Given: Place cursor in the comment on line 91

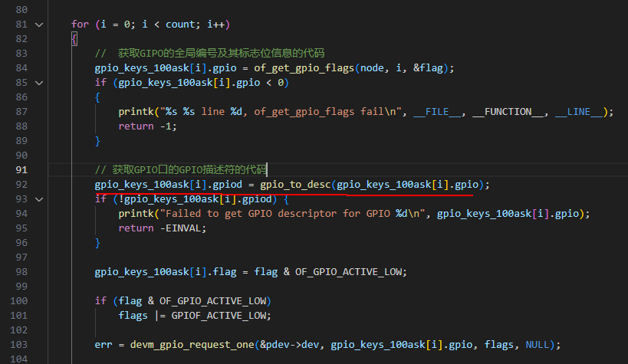Looking at the screenshot, I should click(x=180, y=170).
